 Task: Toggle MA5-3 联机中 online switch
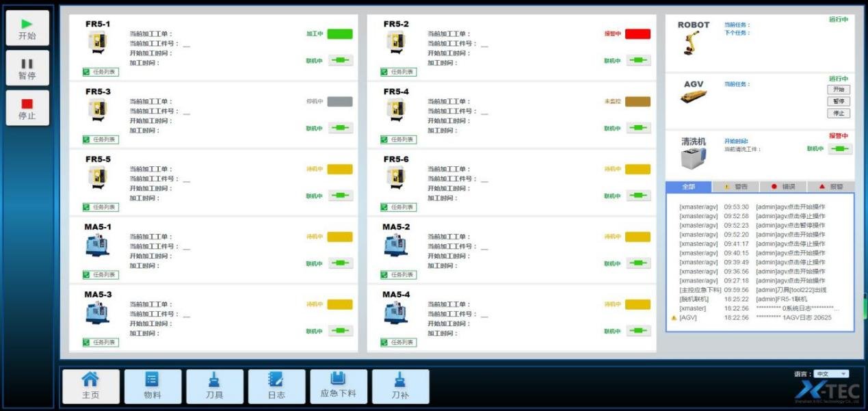click(341, 331)
